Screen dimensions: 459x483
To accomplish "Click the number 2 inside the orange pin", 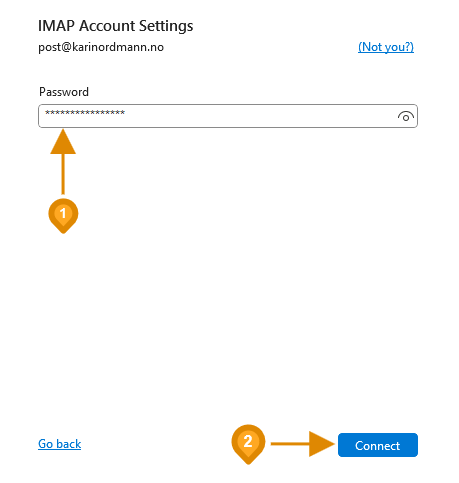I will pos(248,441).
